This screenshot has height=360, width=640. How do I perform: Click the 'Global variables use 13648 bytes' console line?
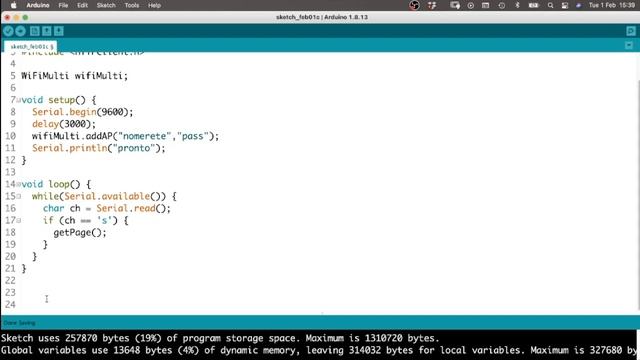click(x=318, y=350)
